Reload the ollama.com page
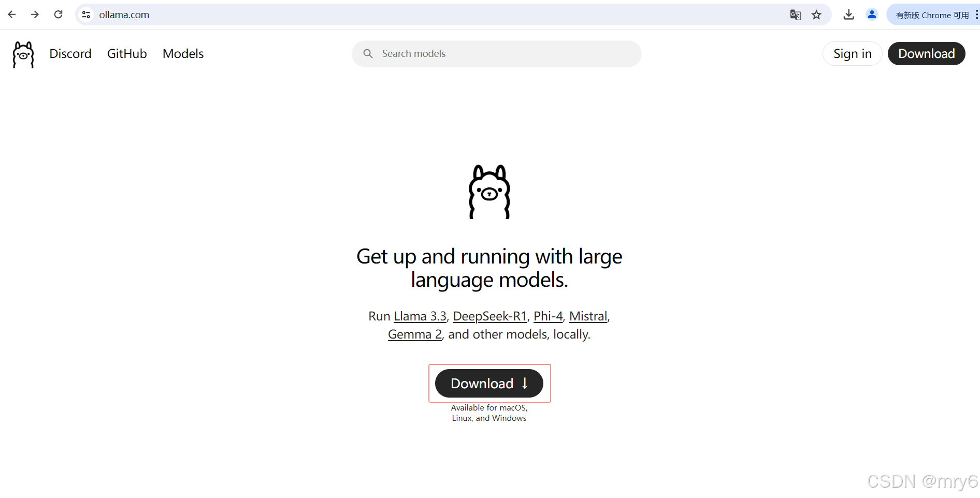The image size is (980, 498). click(x=58, y=14)
